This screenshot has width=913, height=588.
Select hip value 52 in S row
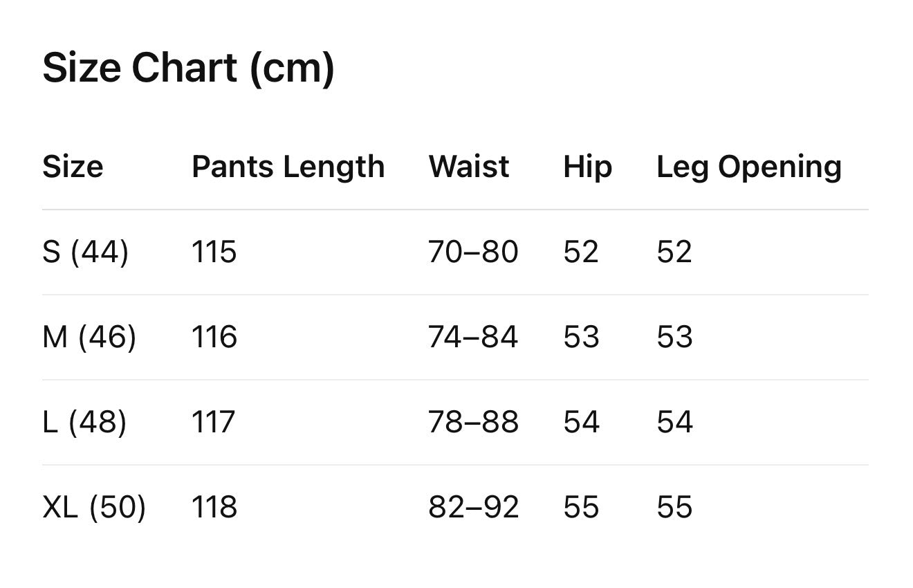pyautogui.click(x=581, y=252)
